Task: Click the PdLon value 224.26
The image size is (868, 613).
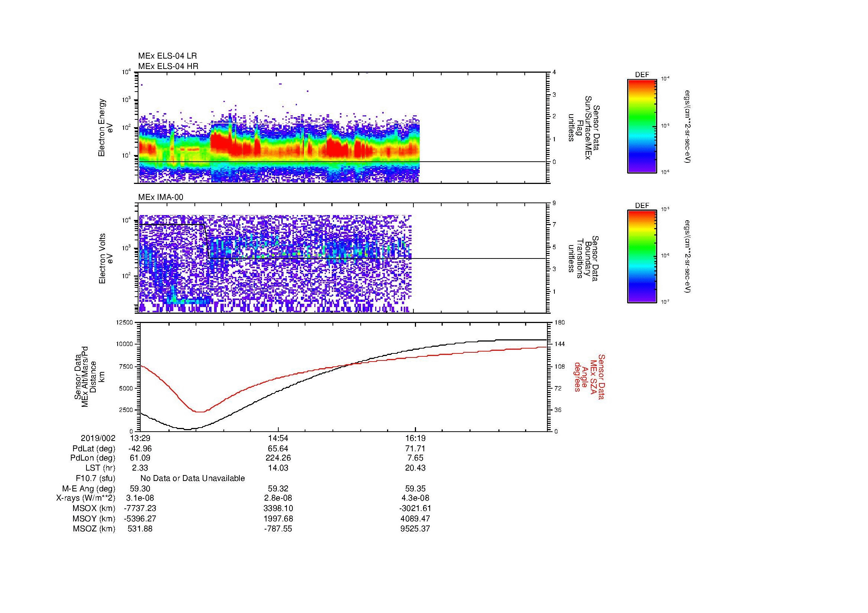Action: coord(278,458)
